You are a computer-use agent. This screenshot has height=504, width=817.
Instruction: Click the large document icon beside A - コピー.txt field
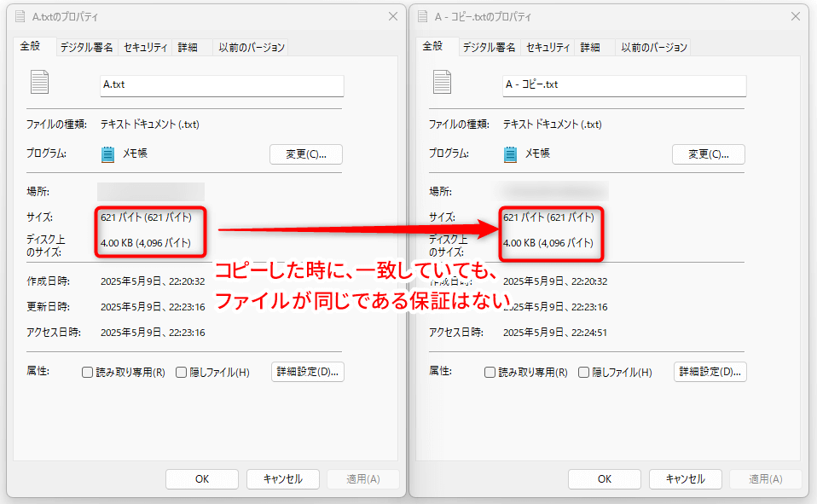point(442,82)
